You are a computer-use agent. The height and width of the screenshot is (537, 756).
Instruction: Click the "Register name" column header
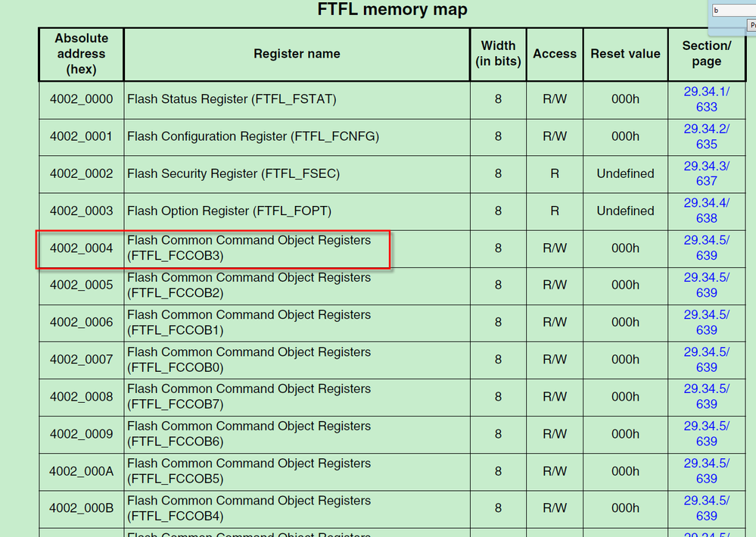(x=297, y=54)
